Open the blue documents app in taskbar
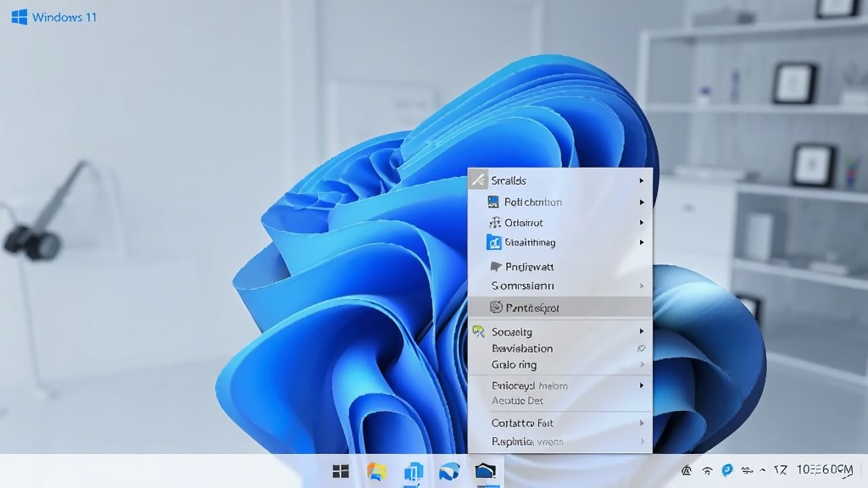This screenshot has height=488, width=868. 413,471
